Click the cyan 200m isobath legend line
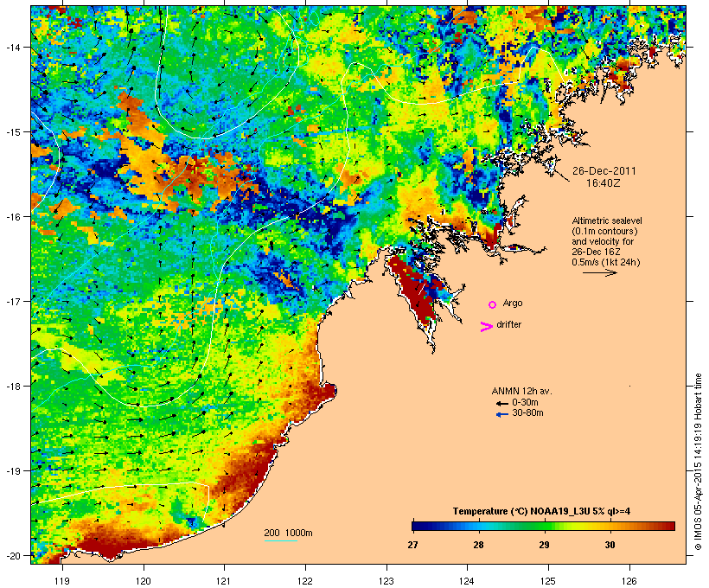Screen dimensions: 709x588 [x=281, y=540]
